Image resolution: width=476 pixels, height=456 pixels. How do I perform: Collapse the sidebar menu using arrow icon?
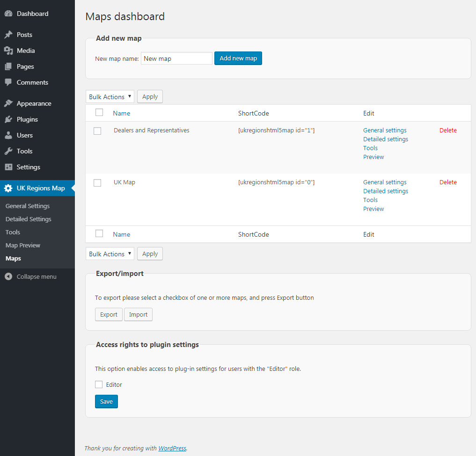(x=8, y=276)
